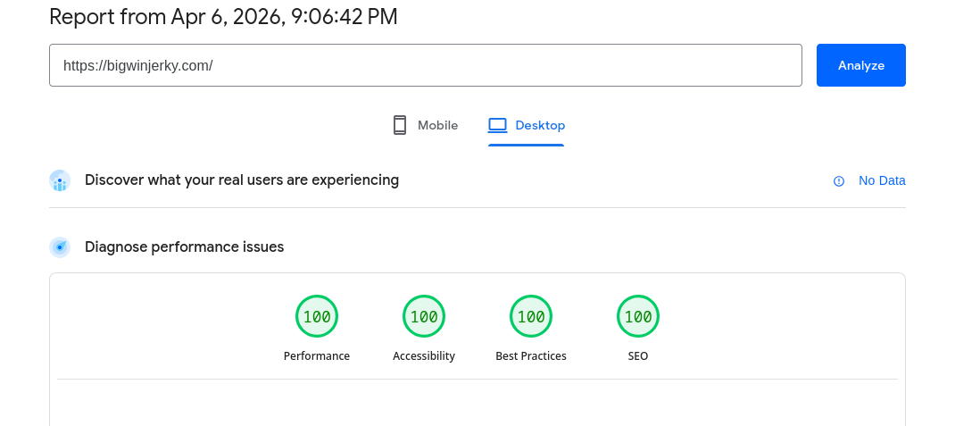Open the SEO score gauge

(638, 316)
